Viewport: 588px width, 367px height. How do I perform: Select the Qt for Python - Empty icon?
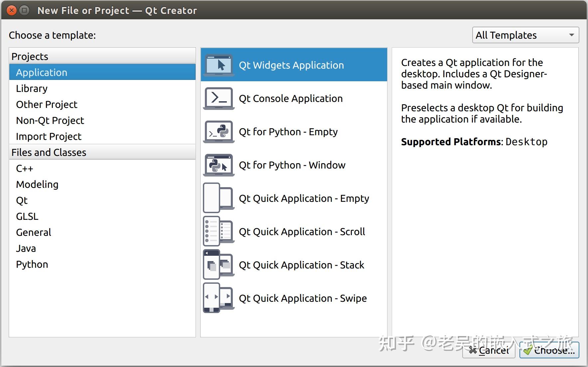tap(219, 132)
